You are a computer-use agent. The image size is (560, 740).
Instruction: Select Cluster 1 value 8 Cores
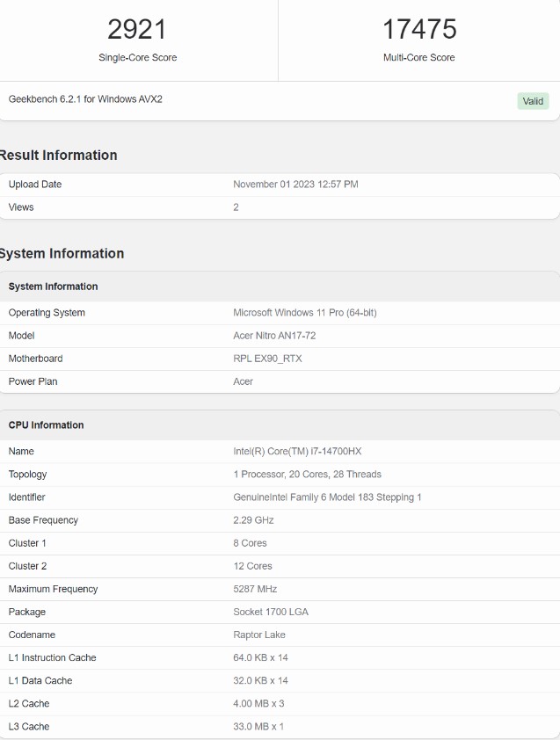[x=250, y=543]
